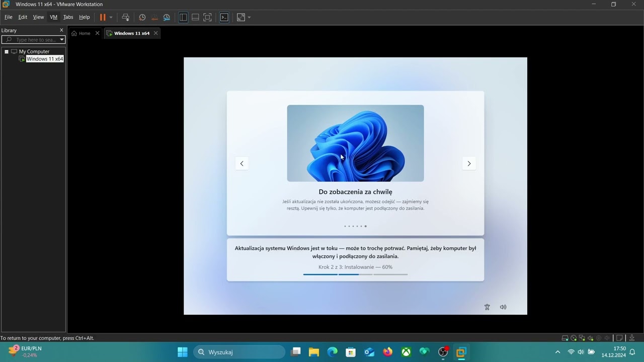Switch to OBS Studio on the taskbar
Screen dimensions: 644x362
coord(443,352)
